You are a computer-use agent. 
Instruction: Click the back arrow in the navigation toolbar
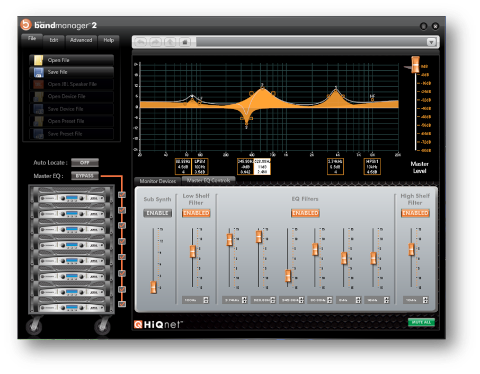point(141,42)
